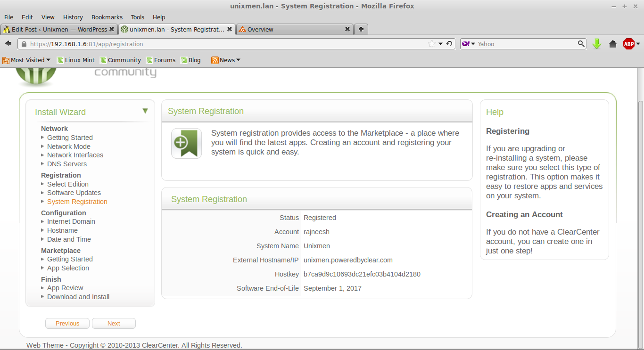Open the Internet Domain step
The image size is (644, 350).
click(x=71, y=221)
